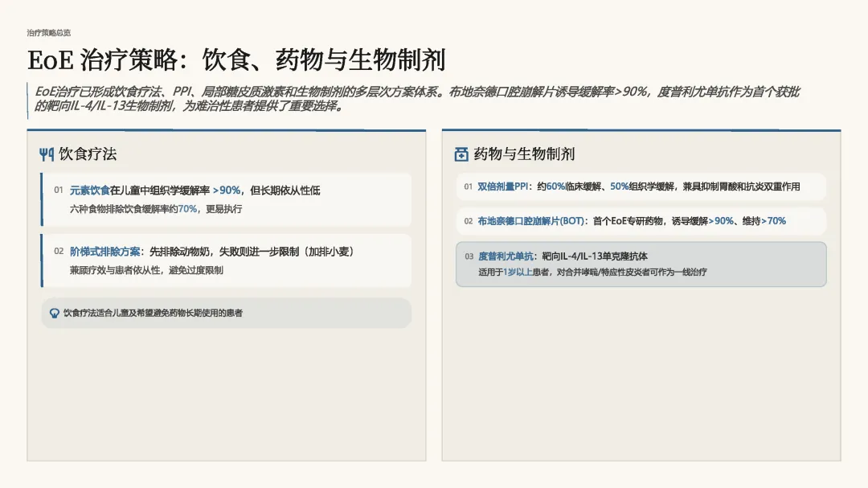This screenshot has height=488, width=868.
Task: Click the line 兼顾疗效与患者依从性，避免过度限制
Action: click(x=146, y=270)
